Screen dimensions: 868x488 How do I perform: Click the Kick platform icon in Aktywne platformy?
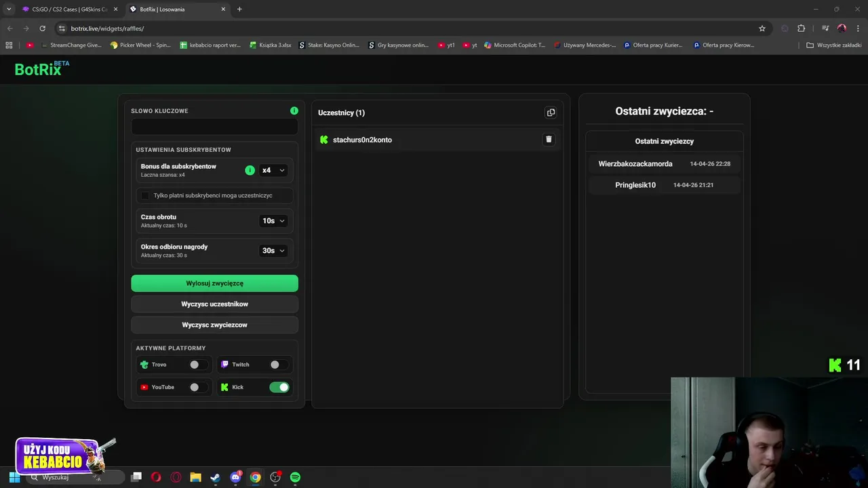[x=225, y=387]
